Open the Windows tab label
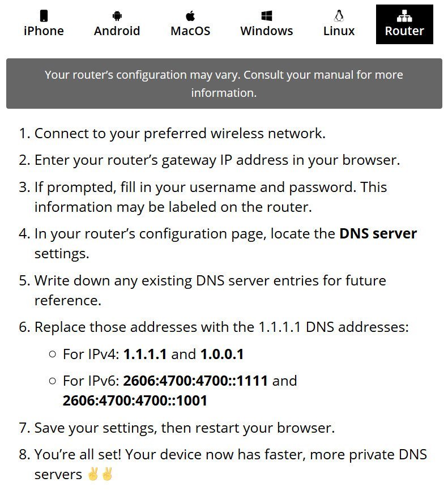This screenshot has height=495, width=448. (x=267, y=31)
